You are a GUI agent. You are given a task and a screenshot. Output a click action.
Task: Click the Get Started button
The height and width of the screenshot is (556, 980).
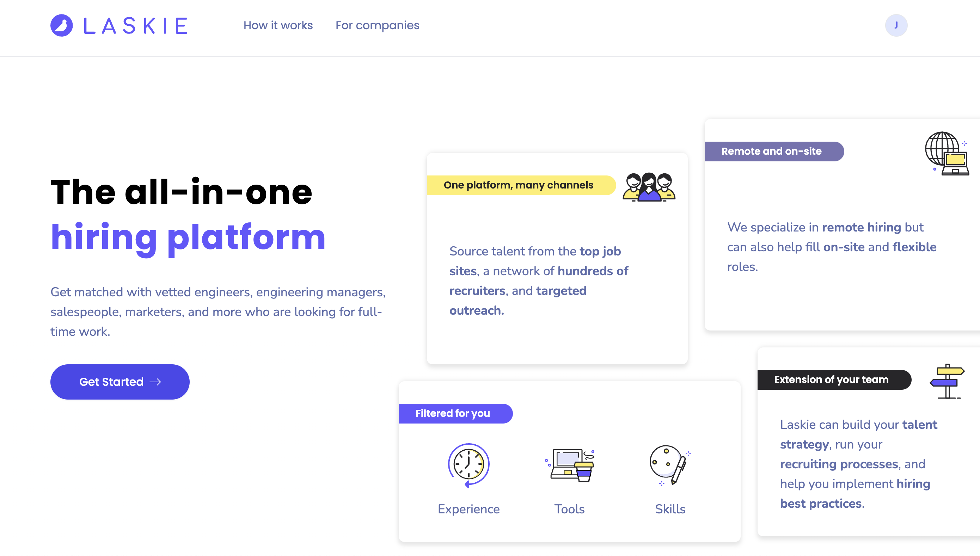pyautogui.click(x=120, y=382)
